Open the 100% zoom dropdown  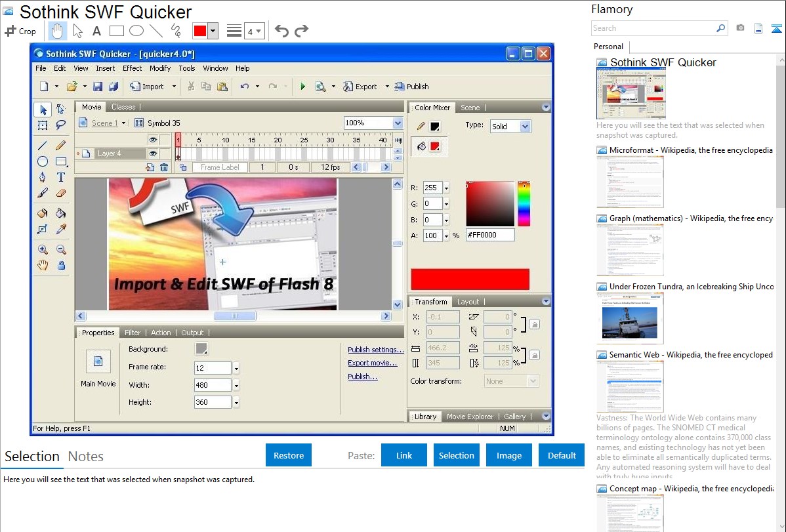(397, 123)
